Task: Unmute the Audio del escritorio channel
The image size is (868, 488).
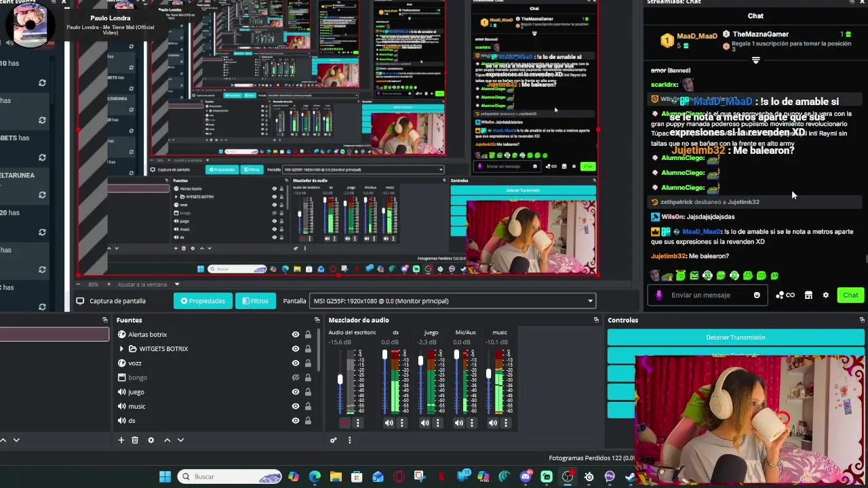Action: pos(344,423)
